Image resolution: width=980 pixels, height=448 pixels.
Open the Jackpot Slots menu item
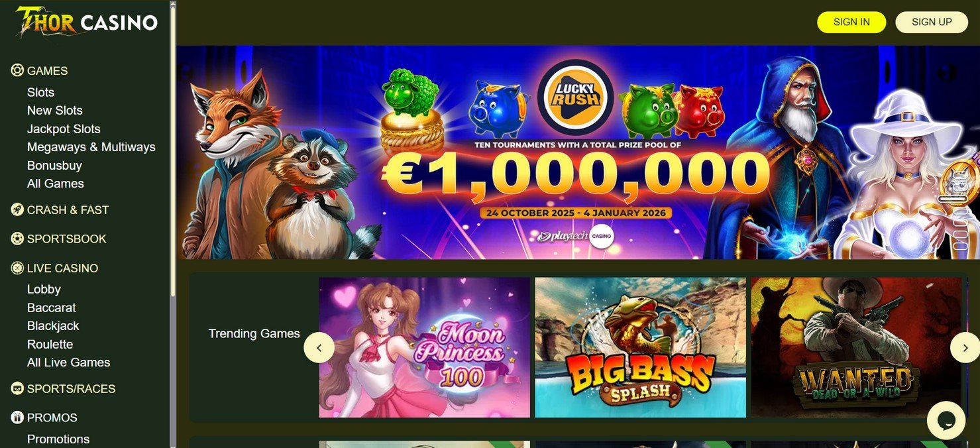tap(64, 129)
